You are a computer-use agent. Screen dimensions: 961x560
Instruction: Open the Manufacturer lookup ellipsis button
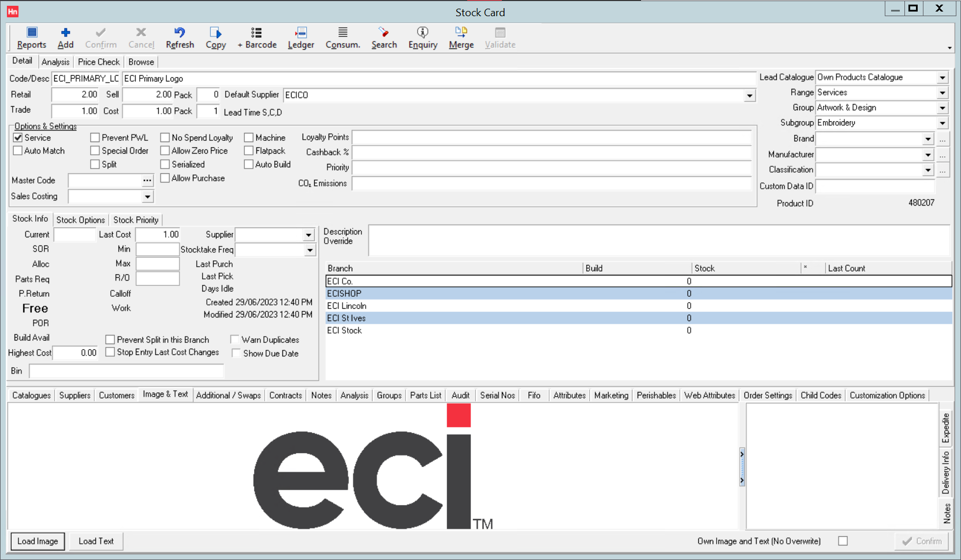click(x=943, y=155)
